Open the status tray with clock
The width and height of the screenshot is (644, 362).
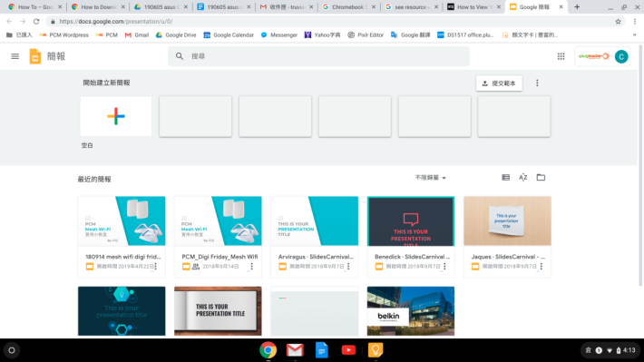[610, 350]
